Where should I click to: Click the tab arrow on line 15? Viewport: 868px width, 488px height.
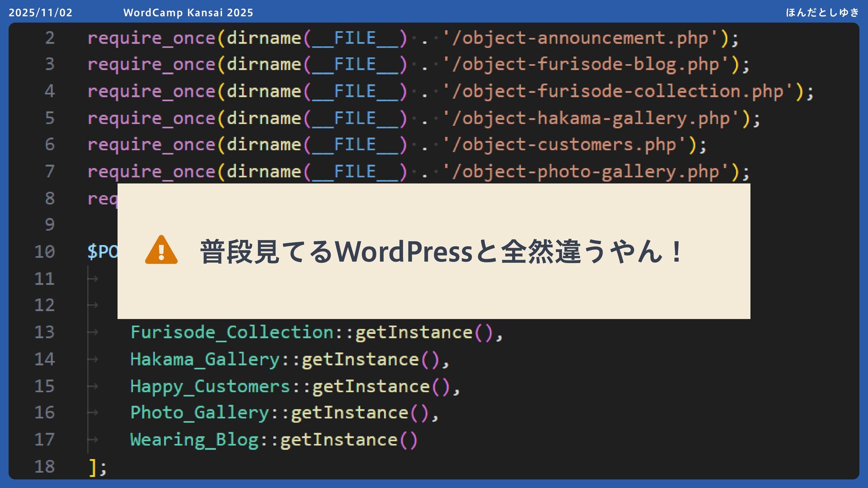click(x=93, y=386)
